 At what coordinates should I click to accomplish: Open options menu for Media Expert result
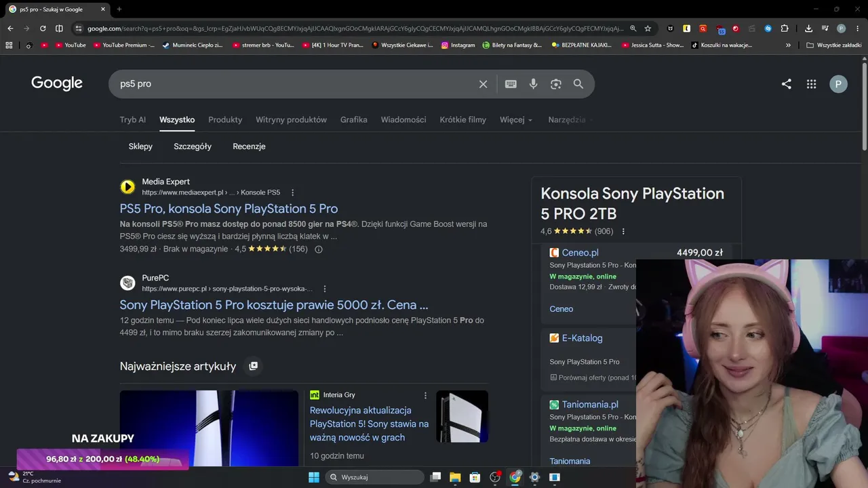(x=292, y=192)
